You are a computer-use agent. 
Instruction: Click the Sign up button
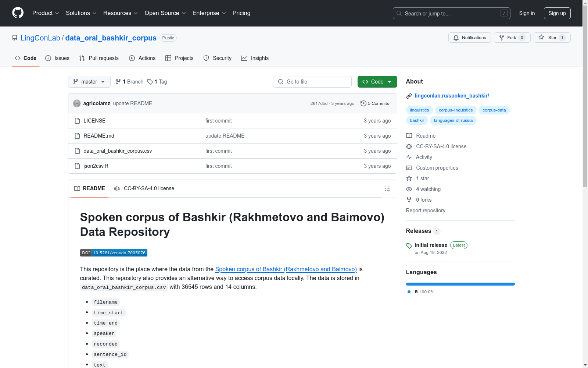[557, 13]
